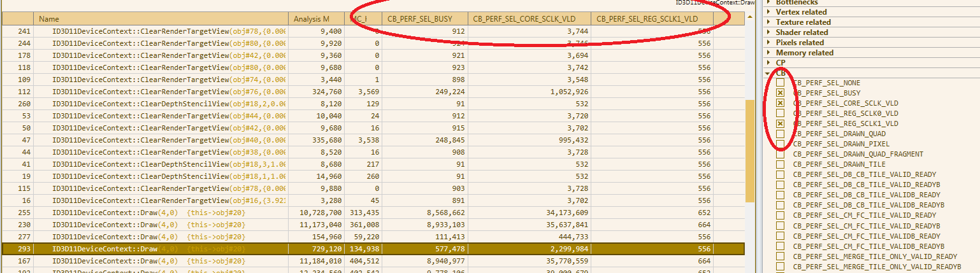Click BUSY value 8,568,662 in row 255

point(445,213)
